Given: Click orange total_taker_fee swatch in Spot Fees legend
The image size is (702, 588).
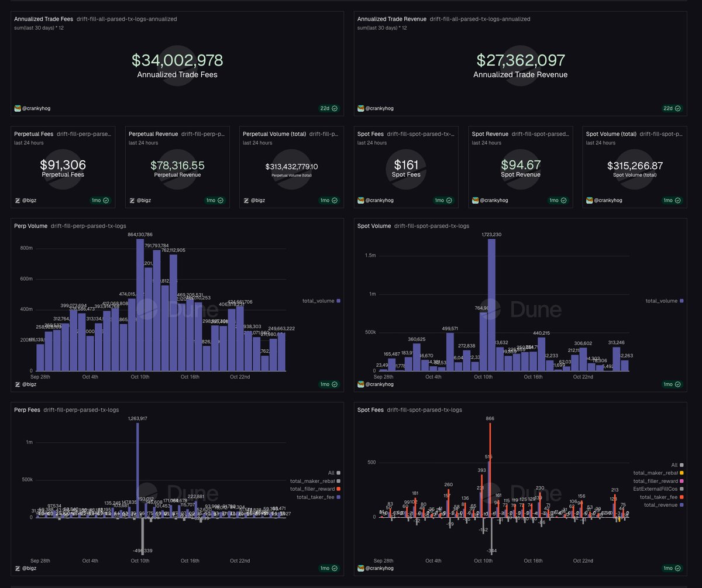Looking at the screenshot, I should 682,497.
